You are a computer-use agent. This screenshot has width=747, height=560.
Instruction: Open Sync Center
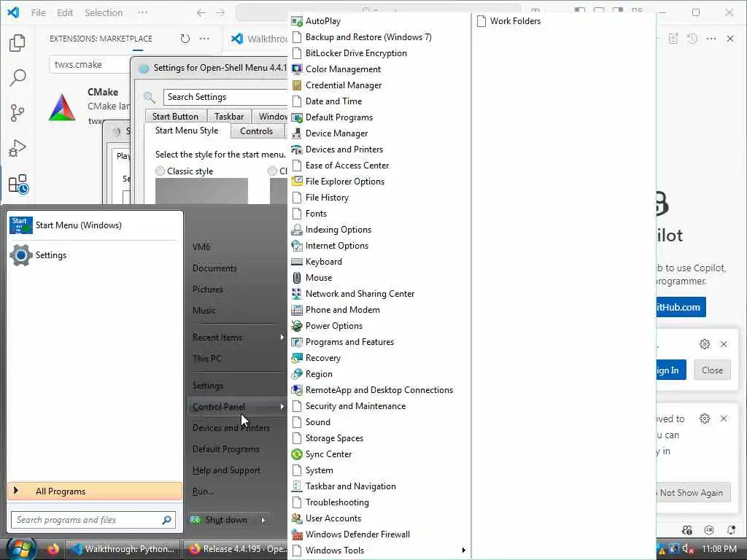(x=328, y=454)
